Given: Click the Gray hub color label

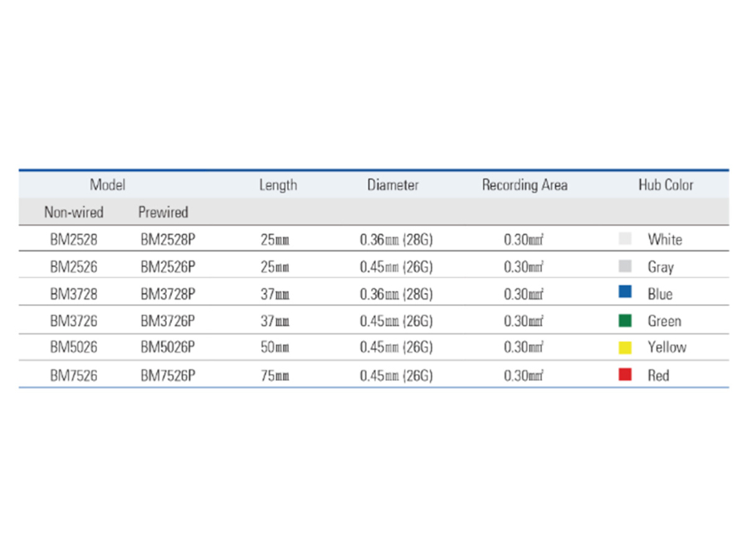Looking at the screenshot, I should pos(661,267).
